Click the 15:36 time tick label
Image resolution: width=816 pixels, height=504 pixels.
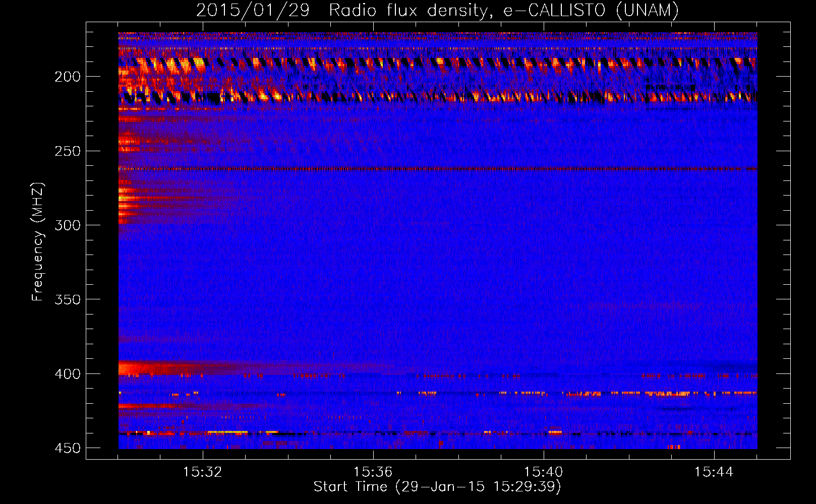coord(373,472)
